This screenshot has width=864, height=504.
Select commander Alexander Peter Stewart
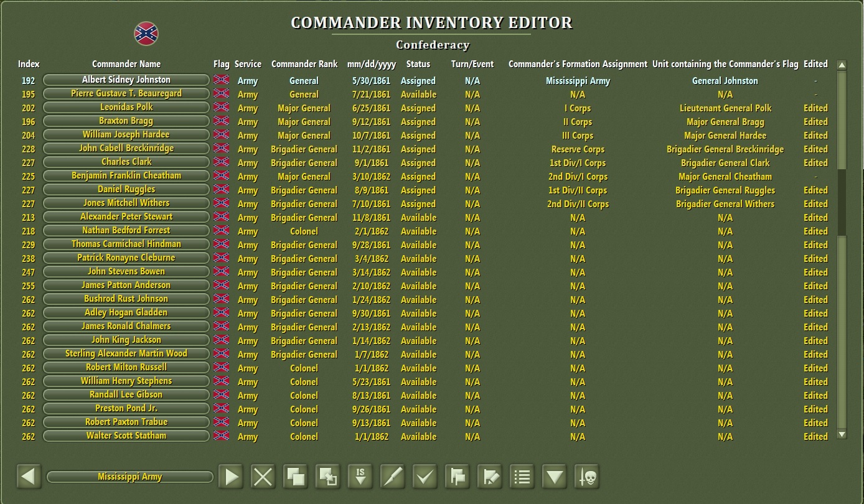[x=126, y=217]
